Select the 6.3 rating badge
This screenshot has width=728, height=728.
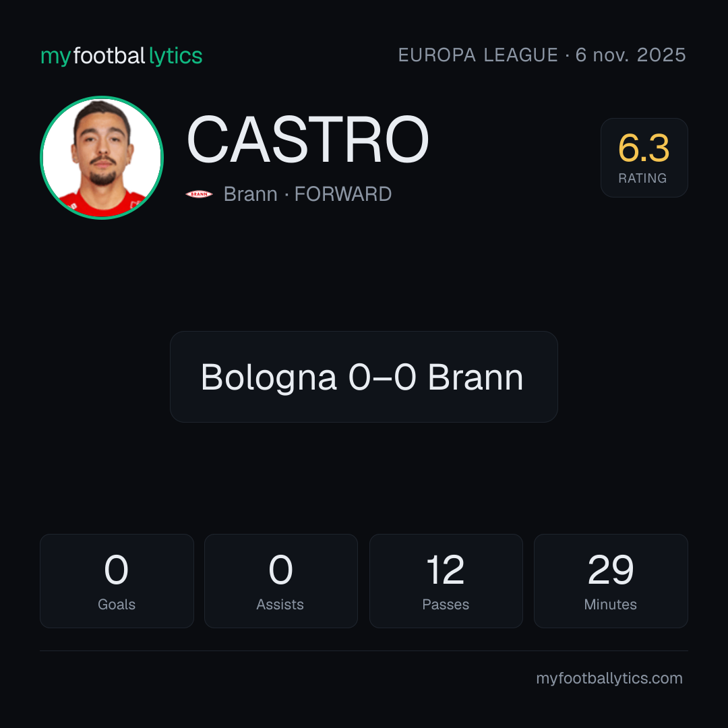pyautogui.click(x=644, y=157)
